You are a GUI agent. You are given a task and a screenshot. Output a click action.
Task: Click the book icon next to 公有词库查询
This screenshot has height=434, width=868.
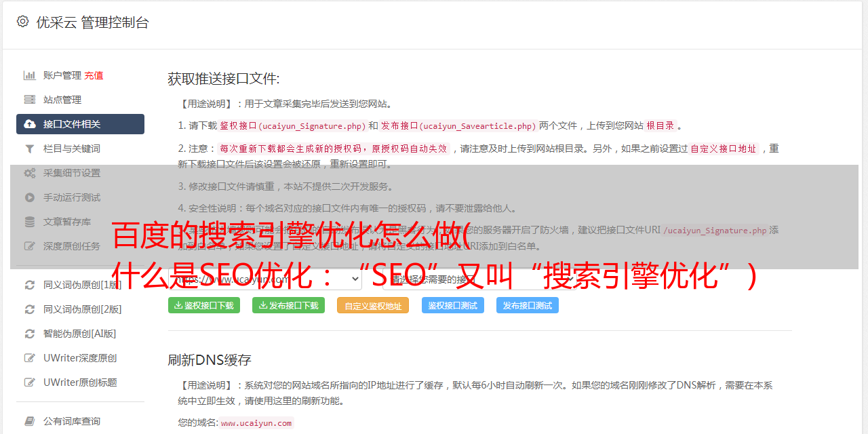pos(30,421)
